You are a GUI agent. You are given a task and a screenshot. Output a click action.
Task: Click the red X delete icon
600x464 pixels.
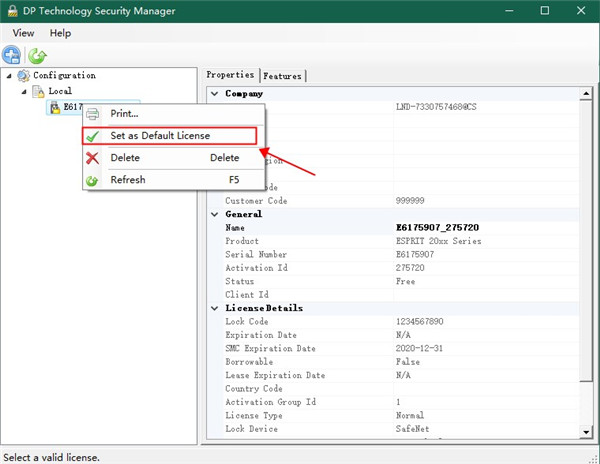[x=93, y=158]
